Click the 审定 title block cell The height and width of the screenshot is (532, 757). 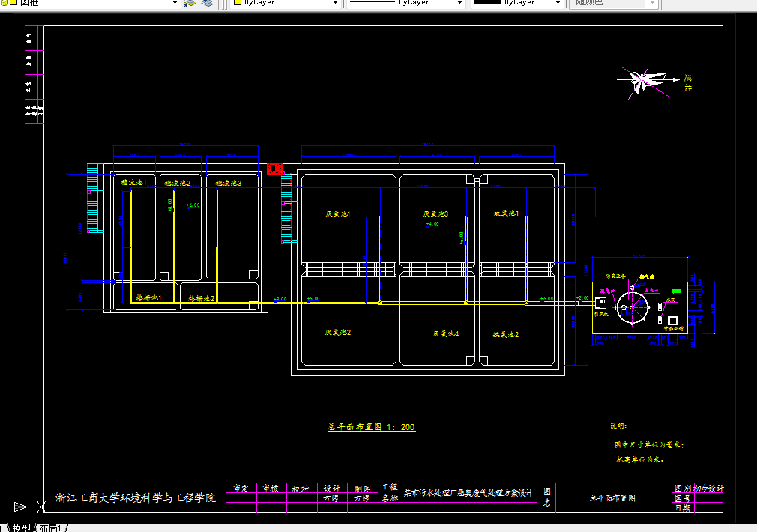[x=241, y=488]
